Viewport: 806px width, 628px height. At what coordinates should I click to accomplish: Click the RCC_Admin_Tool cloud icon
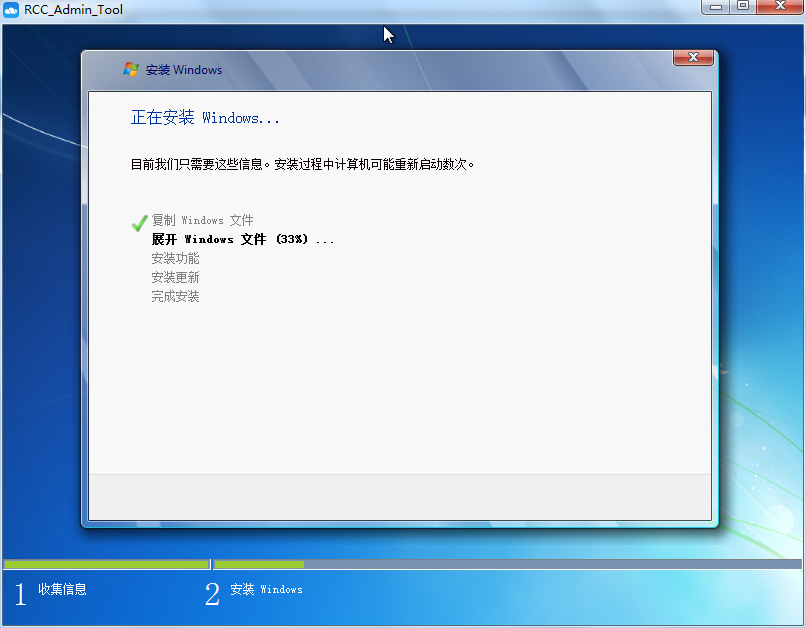(11, 9)
